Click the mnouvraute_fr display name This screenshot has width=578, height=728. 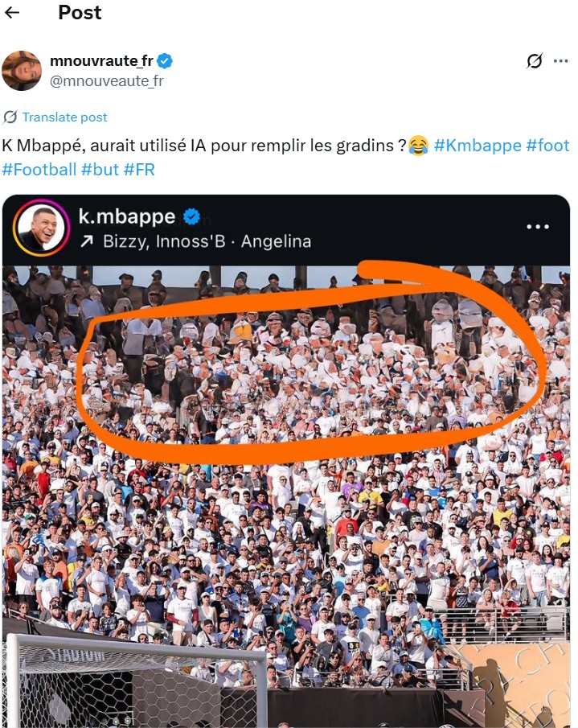point(101,61)
